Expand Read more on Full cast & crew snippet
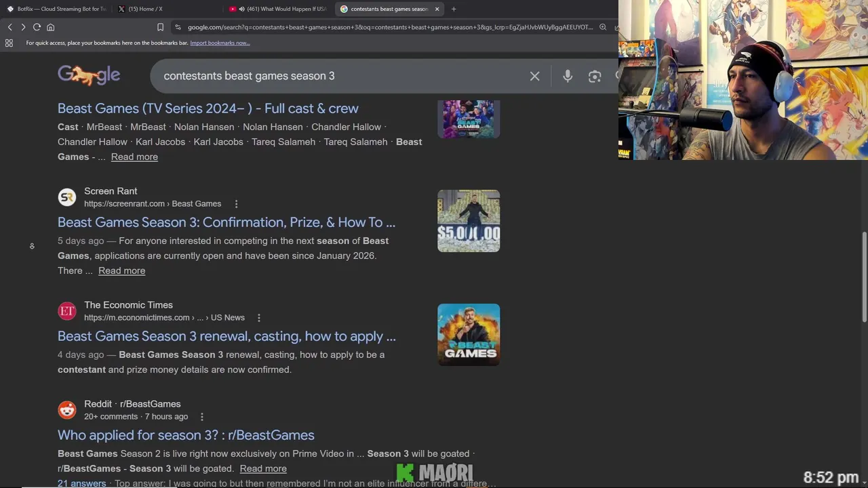This screenshot has width=868, height=488. [x=134, y=157]
